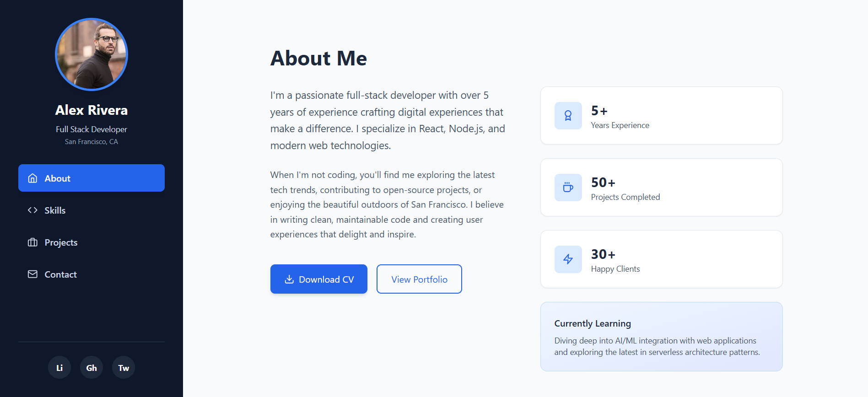Viewport: 868px width, 397px height.
Task: Click the home icon beside About
Action: click(x=32, y=178)
